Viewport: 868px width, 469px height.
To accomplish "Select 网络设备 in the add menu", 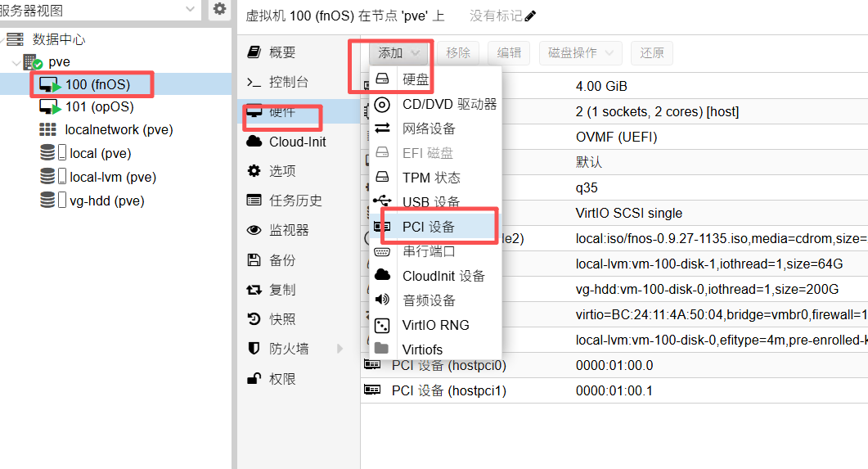I will (429, 129).
